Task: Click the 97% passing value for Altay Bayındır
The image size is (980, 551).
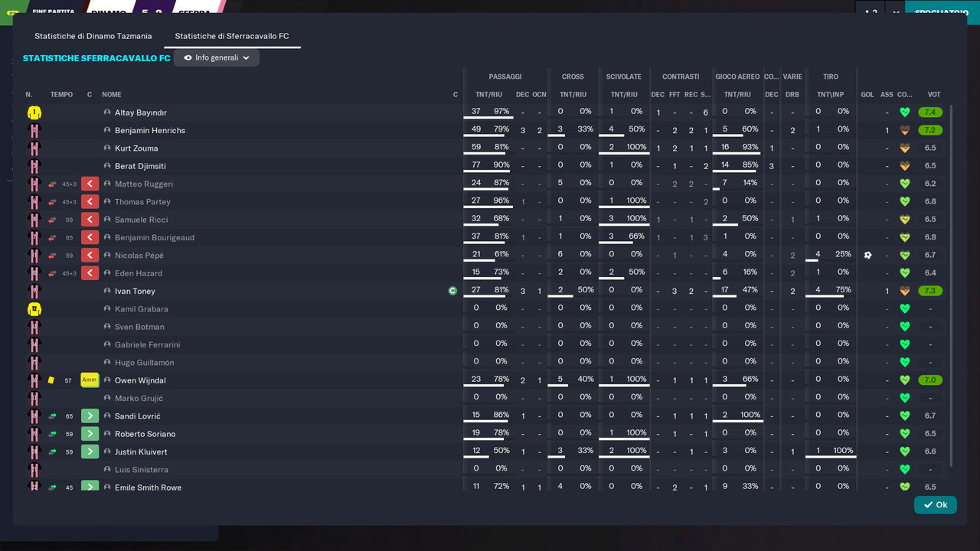Action: point(501,112)
